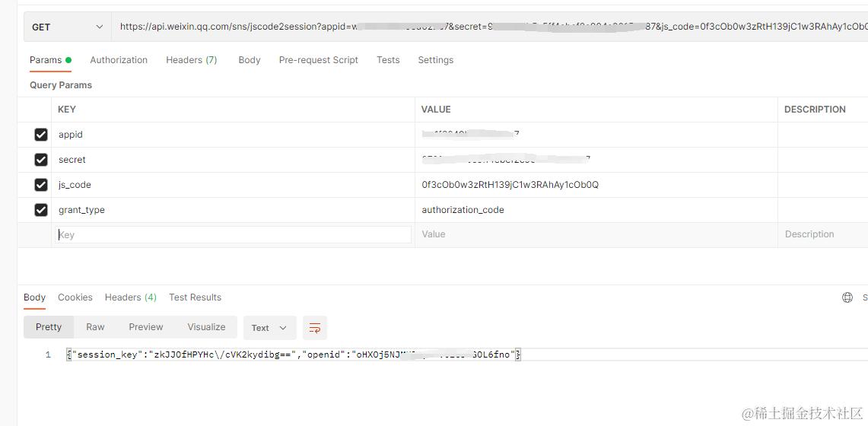
Task: Open the Test Results tab
Action: (x=195, y=297)
